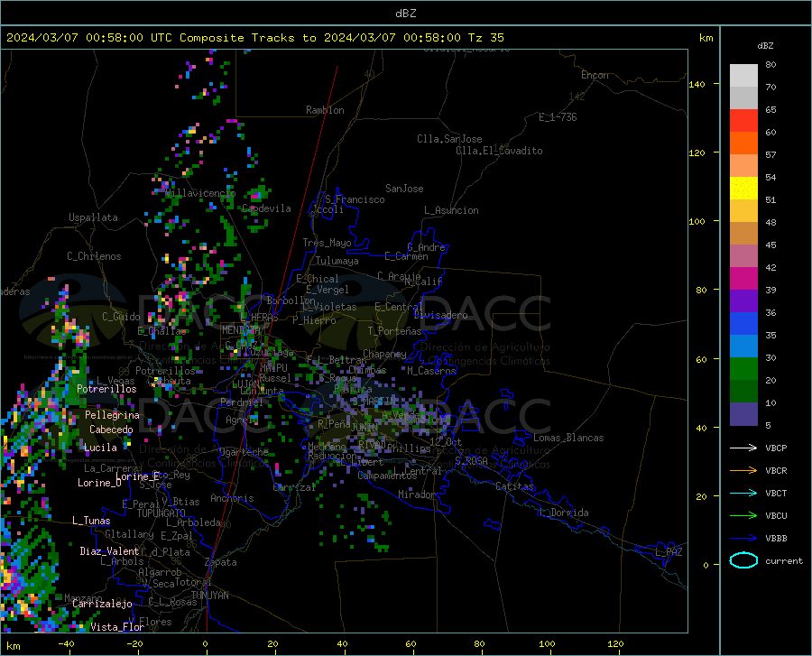The width and height of the screenshot is (812, 656).
Task: Select the light gray 70-80 dBZ swatch
Action: (743, 76)
